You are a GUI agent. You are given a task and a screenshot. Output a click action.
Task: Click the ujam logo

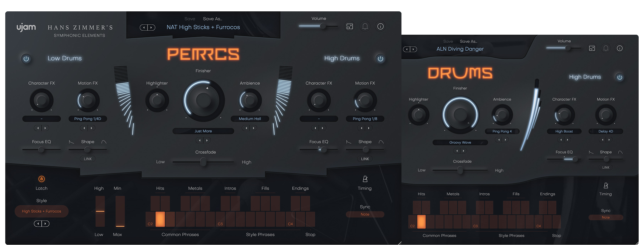coord(26,27)
